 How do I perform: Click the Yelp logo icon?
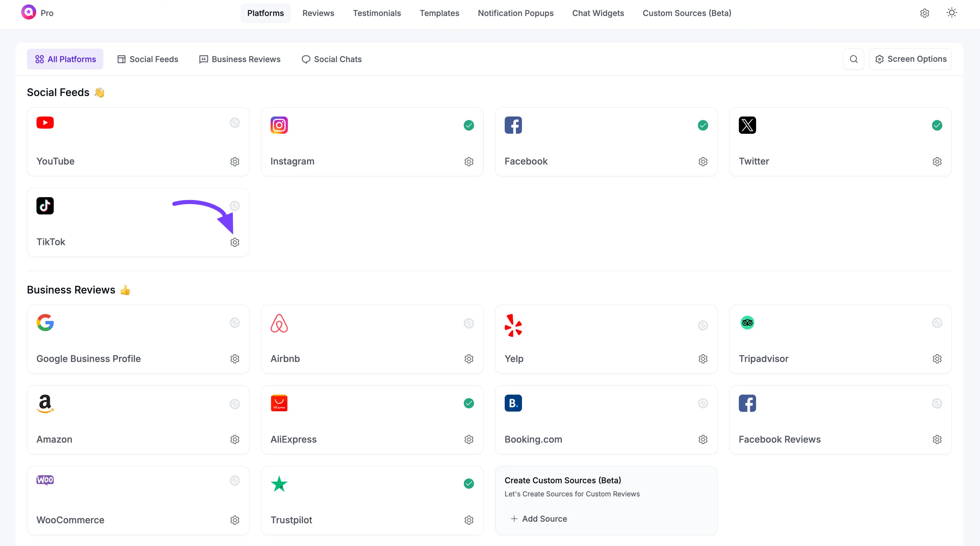pos(513,325)
